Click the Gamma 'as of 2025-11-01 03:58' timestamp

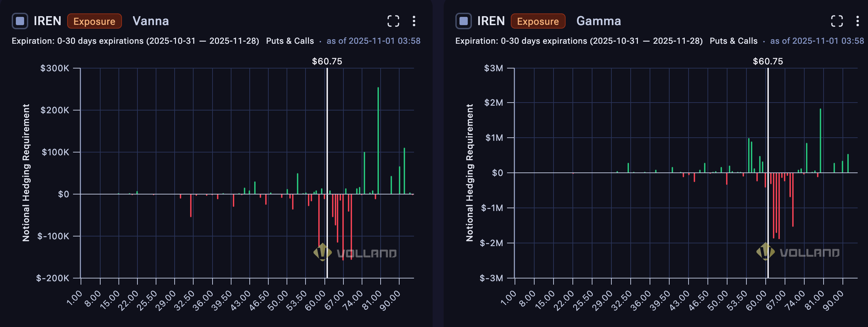817,41
